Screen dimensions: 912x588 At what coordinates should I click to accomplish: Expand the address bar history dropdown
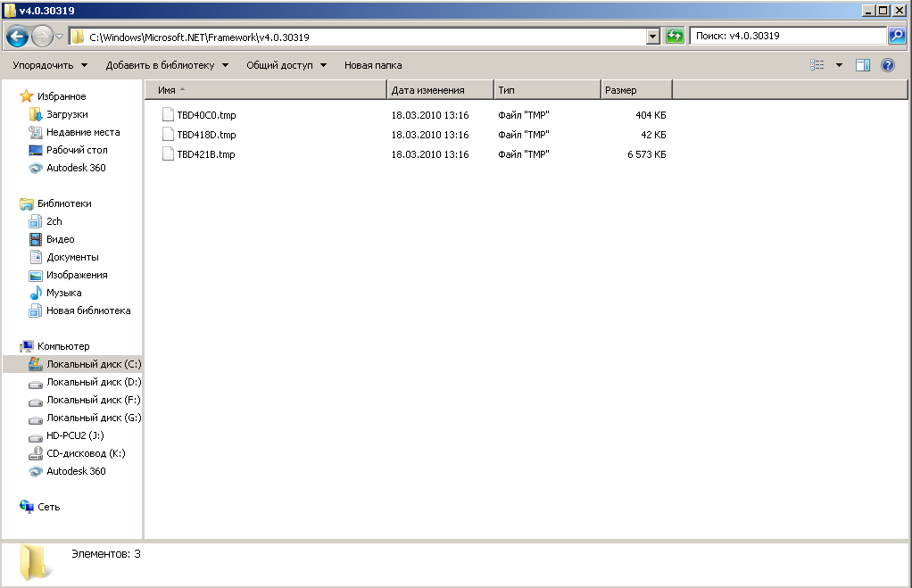(x=653, y=37)
